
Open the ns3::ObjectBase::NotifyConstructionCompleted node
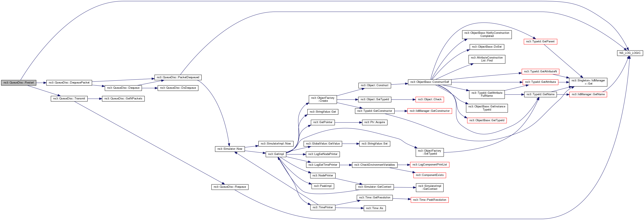tap(487, 35)
